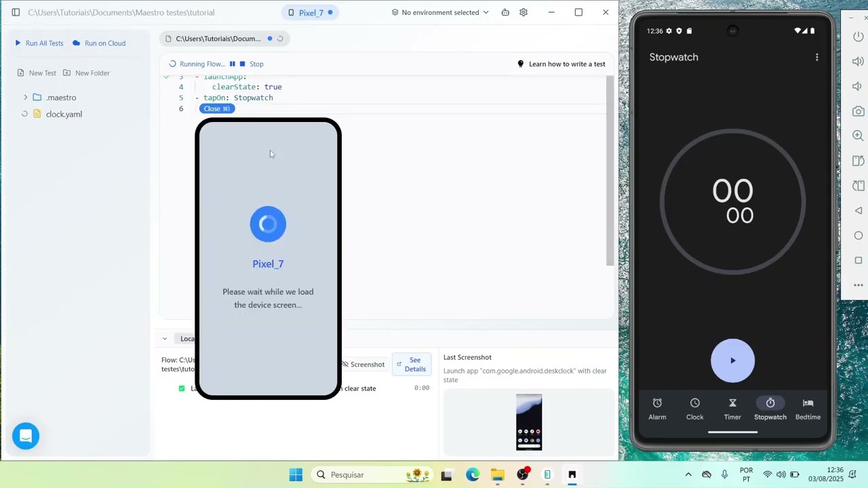Open the Pixel_7 device selector

coord(310,12)
